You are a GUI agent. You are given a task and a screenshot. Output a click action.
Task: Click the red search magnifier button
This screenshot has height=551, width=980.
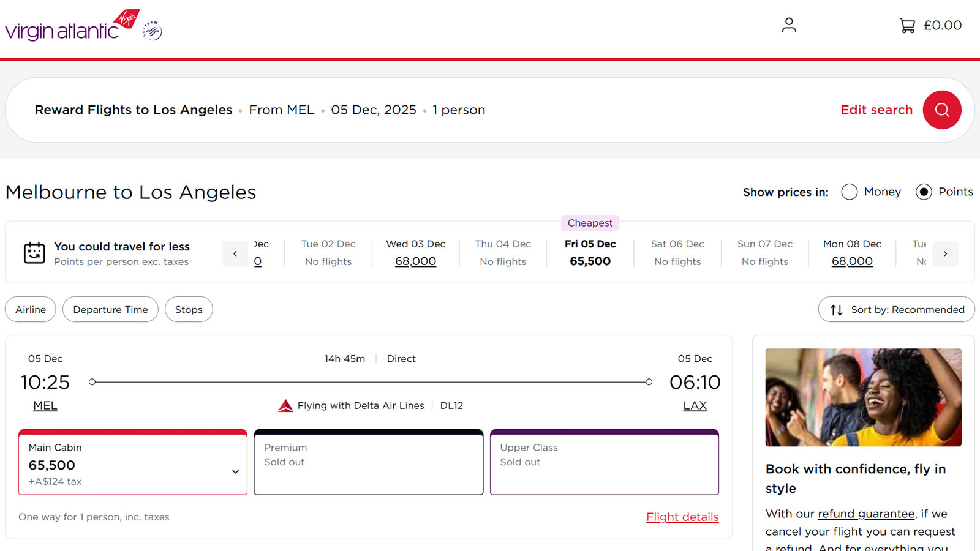942,110
